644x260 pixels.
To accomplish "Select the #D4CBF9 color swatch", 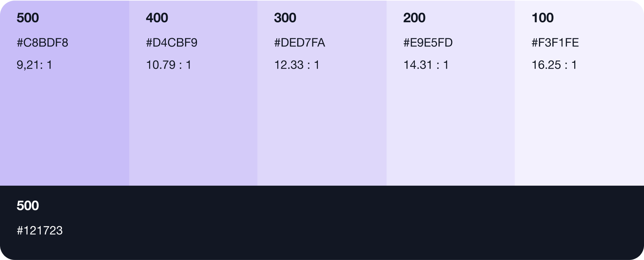I will [x=193, y=126].
